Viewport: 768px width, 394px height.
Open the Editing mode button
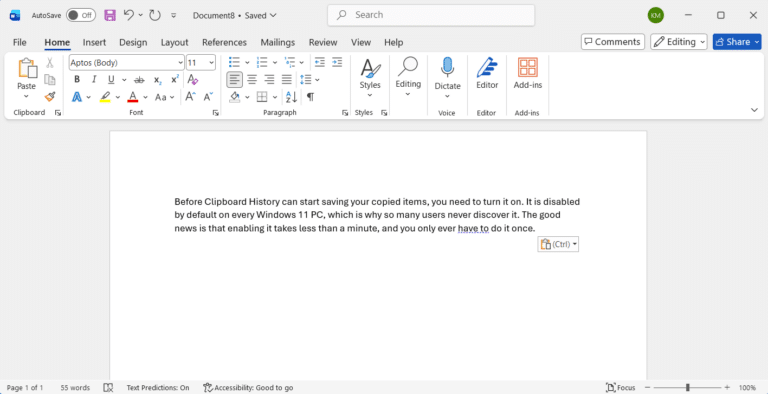tap(679, 42)
